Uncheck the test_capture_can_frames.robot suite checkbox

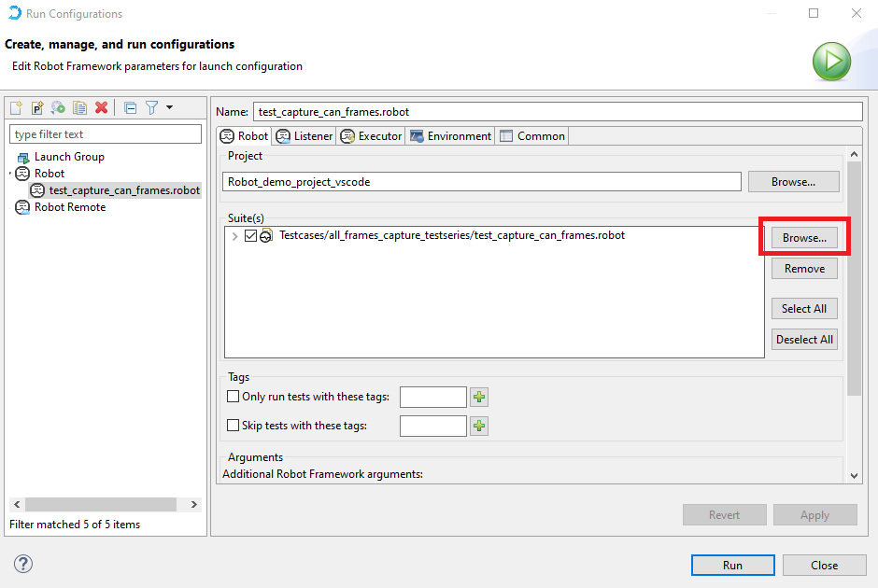click(250, 236)
